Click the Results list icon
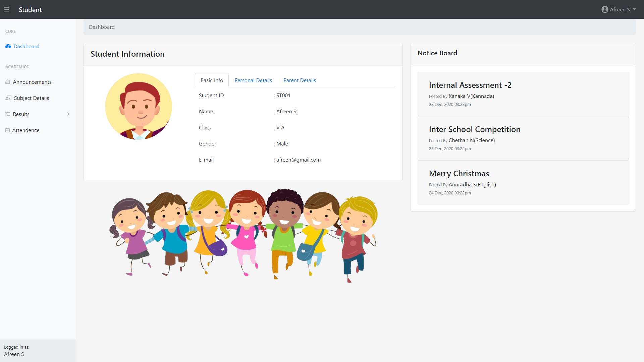 8,114
